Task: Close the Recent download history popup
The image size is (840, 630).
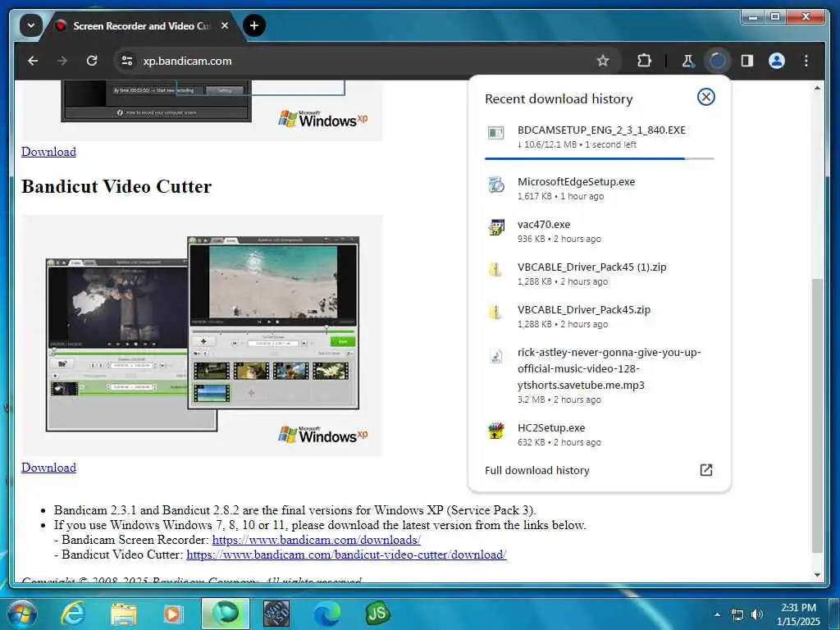Action: (x=706, y=97)
